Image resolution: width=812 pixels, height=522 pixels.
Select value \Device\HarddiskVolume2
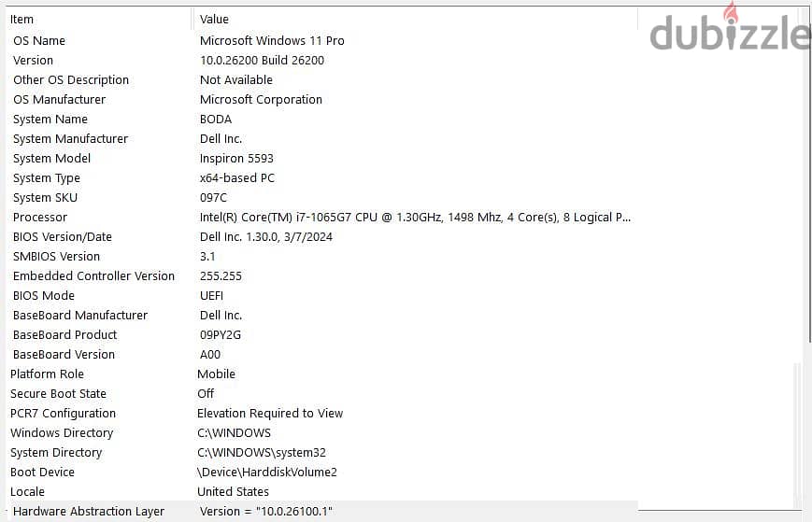pyautogui.click(x=267, y=473)
